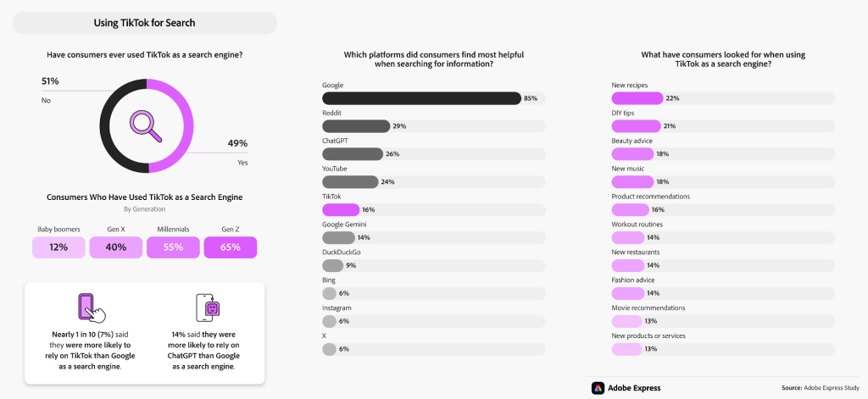This screenshot has width=868, height=399.
Task: Click the purple TikTok 16% bar
Action: [341, 210]
